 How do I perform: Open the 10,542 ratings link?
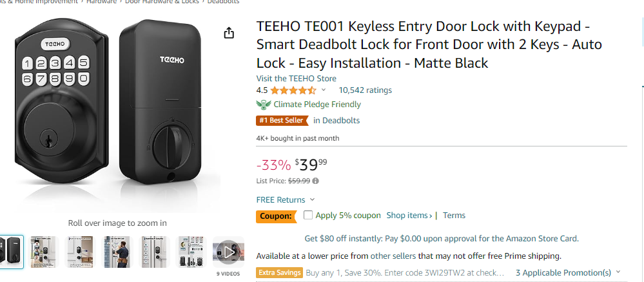(365, 90)
